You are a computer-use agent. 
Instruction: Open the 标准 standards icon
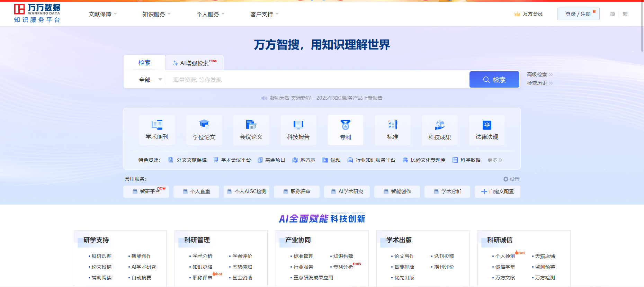393,125
